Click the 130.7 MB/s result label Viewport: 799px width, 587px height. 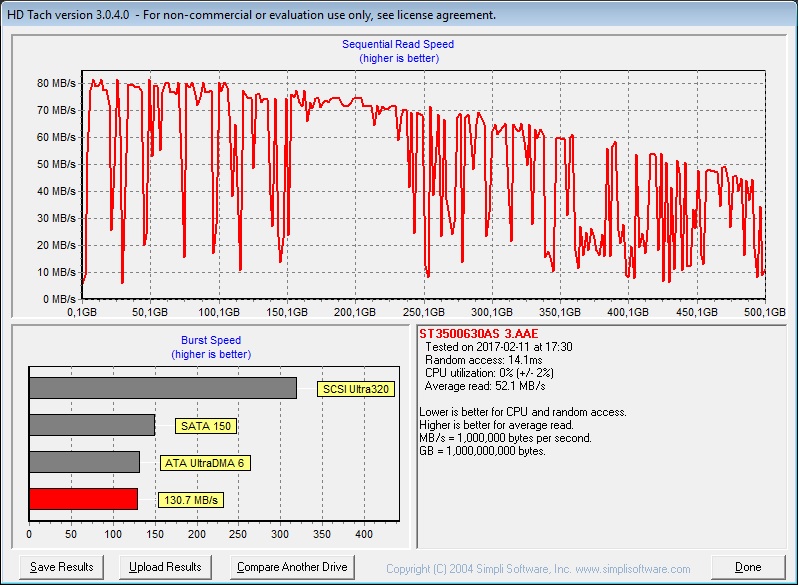[x=191, y=500]
